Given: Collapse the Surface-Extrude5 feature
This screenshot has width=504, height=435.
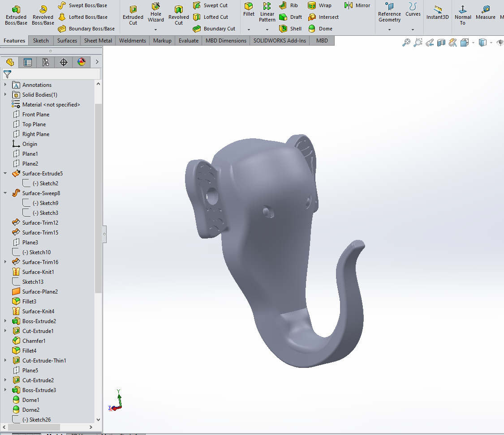Looking at the screenshot, I should 5,173.
